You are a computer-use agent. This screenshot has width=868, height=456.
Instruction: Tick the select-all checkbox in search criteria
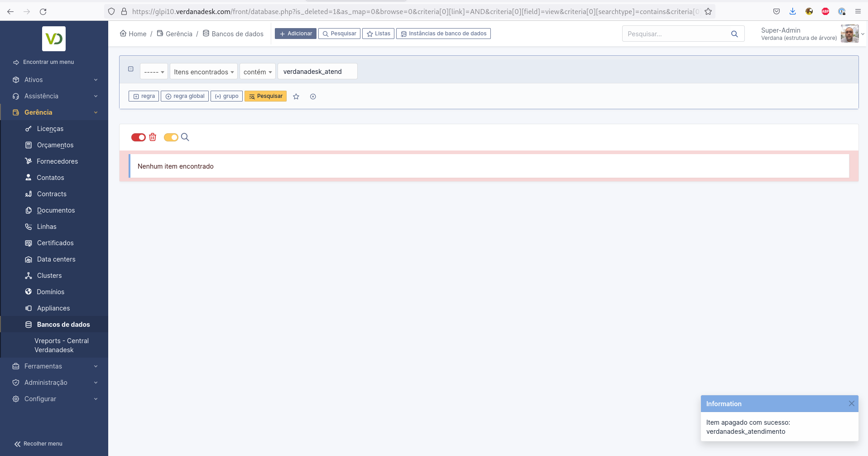click(x=131, y=68)
